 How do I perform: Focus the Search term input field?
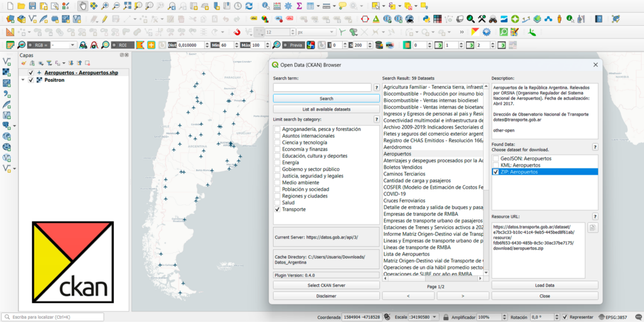point(322,87)
